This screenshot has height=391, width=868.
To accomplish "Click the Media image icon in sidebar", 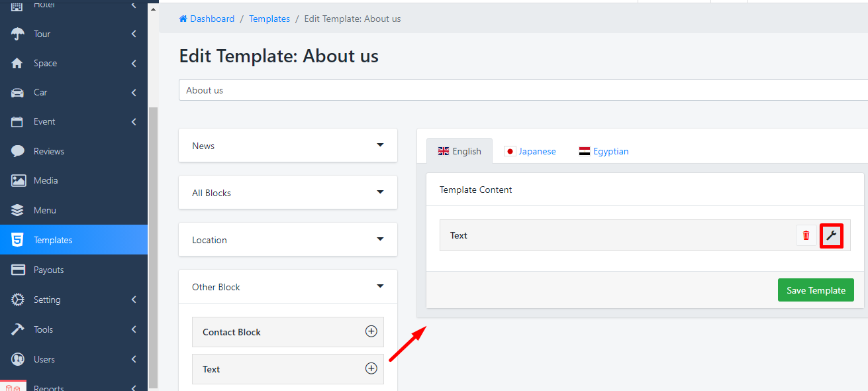I will [x=18, y=180].
